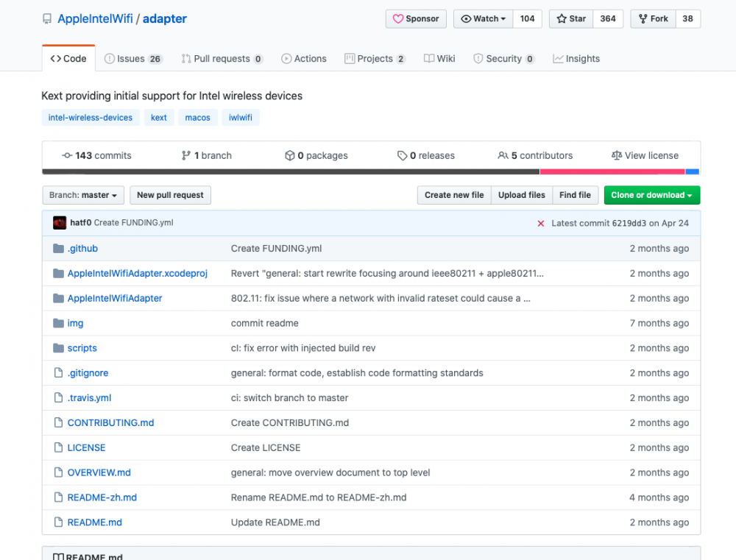736x560 pixels.
Task: Click '7 months ago' timestamp of img row
Action: point(659,323)
